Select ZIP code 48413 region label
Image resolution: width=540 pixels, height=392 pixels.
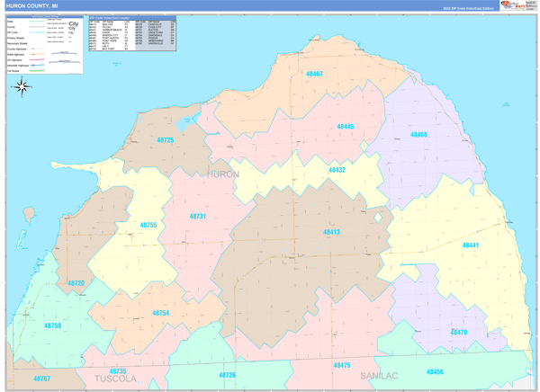(331, 232)
